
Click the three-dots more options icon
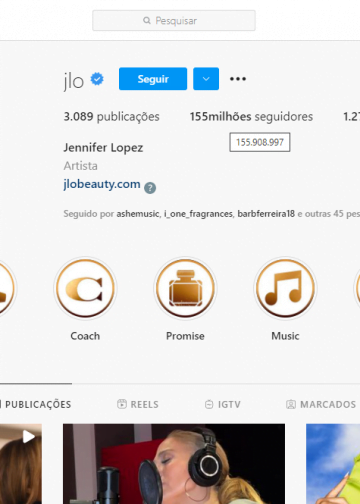[238, 79]
